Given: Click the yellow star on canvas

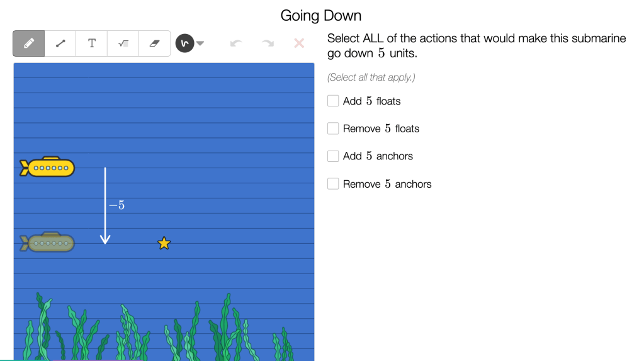Looking at the screenshot, I should pyautogui.click(x=164, y=243).
